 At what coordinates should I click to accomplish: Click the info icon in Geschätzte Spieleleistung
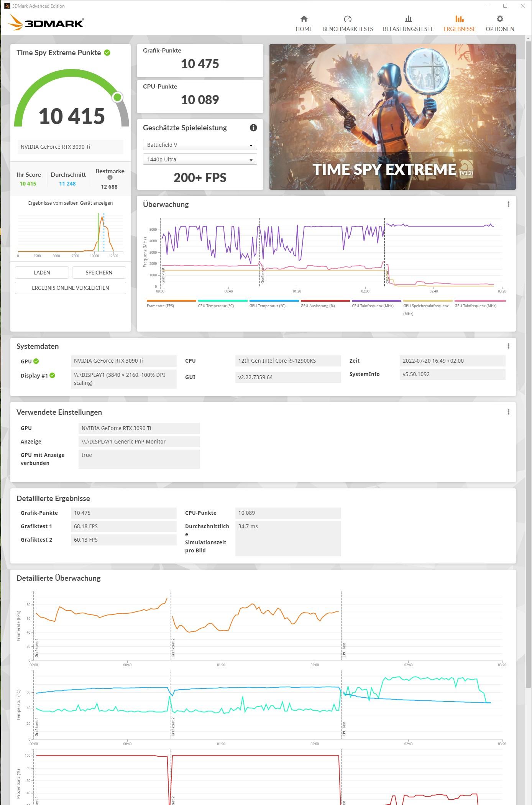[x=253, y=128]
